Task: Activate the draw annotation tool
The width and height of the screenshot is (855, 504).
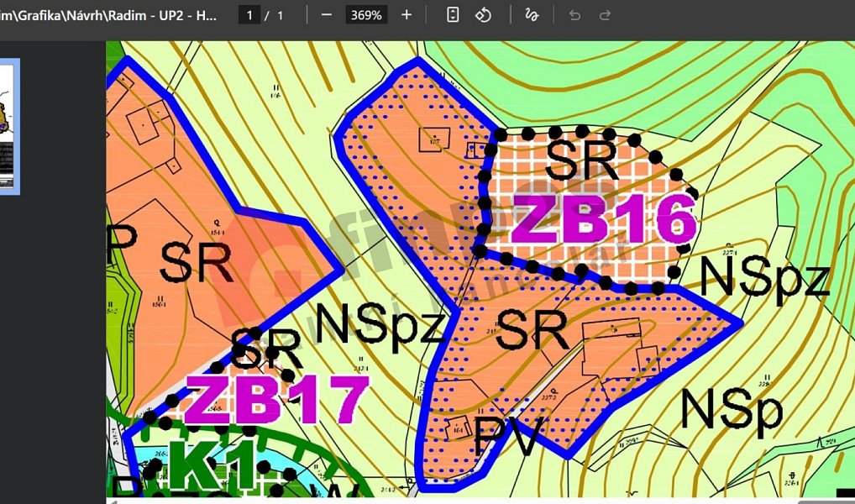Action: [x=532, y=15]
